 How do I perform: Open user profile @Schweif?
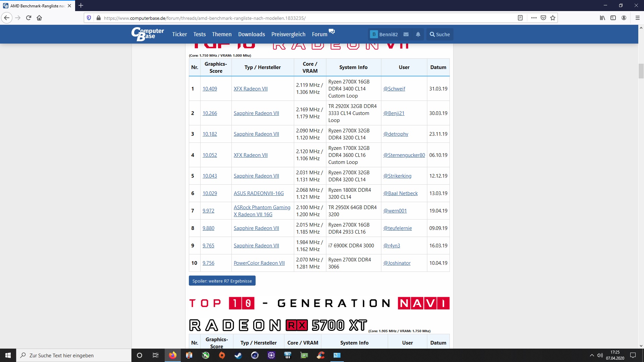[x=394, y=89]
